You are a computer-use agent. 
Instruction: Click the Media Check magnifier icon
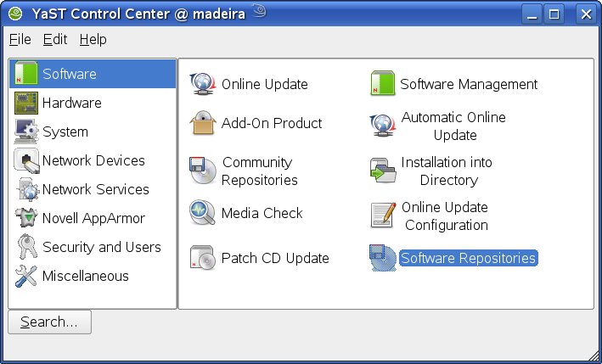click(202, 212)
